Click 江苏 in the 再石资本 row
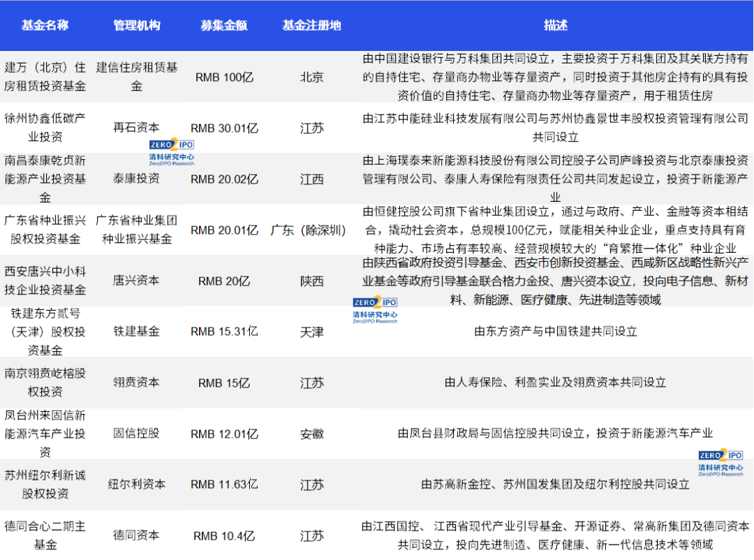The image size is (754, 560). pos(311,128)
